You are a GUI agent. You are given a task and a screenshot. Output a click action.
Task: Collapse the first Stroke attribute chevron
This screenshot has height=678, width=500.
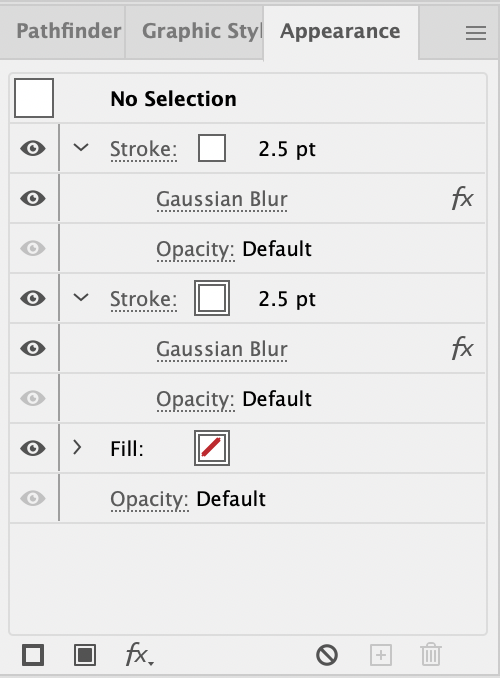coord(81,148)
